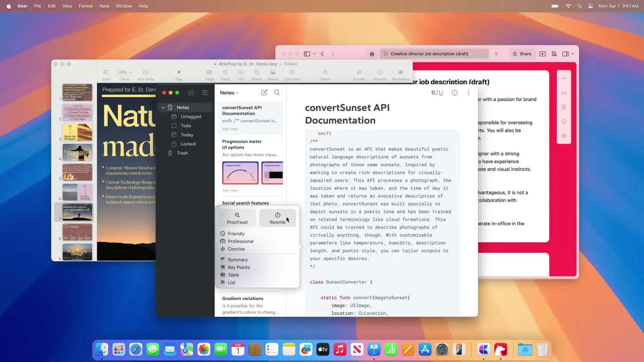Toggle right panel in the pink window
The image size is (644, 362).
[566, 54]
